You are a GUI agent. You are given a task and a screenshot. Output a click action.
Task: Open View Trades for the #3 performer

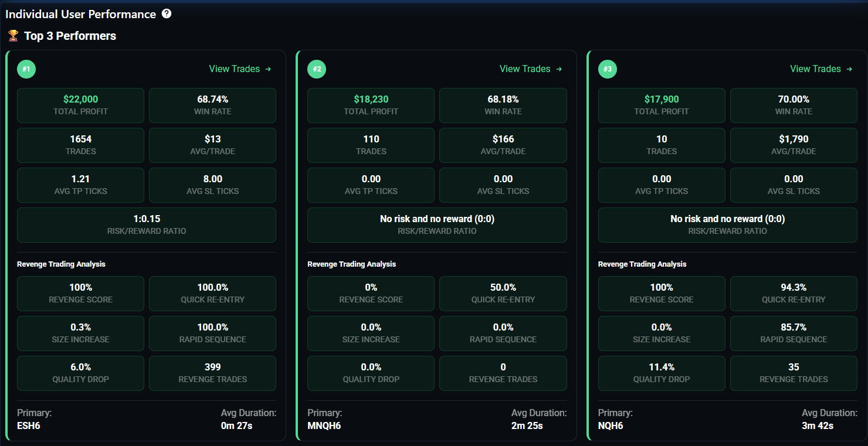coord(821,69)
